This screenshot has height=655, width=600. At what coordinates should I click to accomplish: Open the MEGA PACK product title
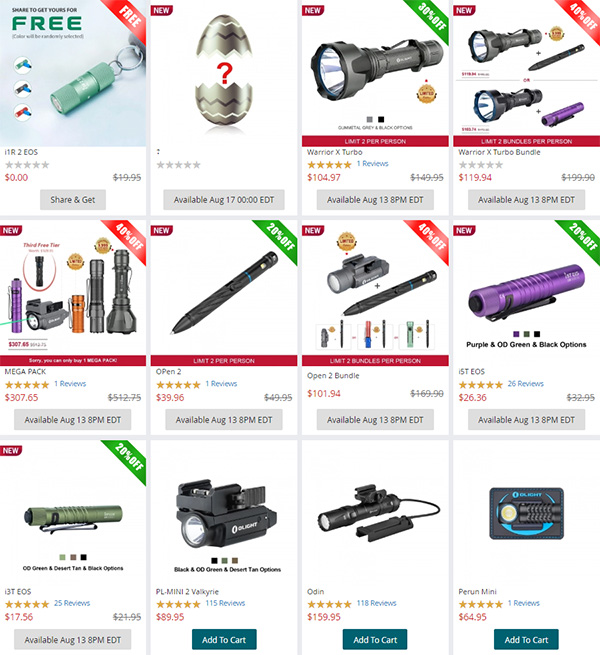pyautogui.click(x=25, y=371)
